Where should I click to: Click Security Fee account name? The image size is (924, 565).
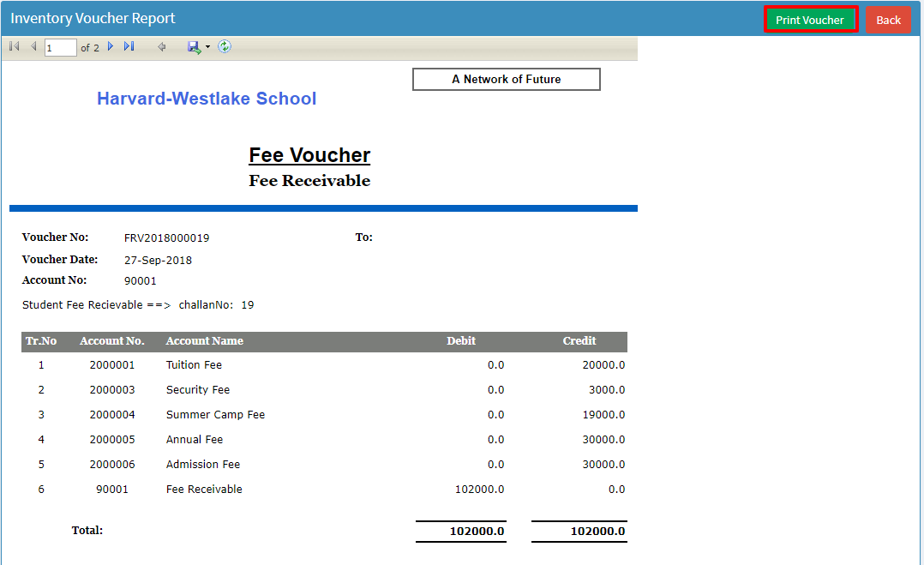coord(198,390)
